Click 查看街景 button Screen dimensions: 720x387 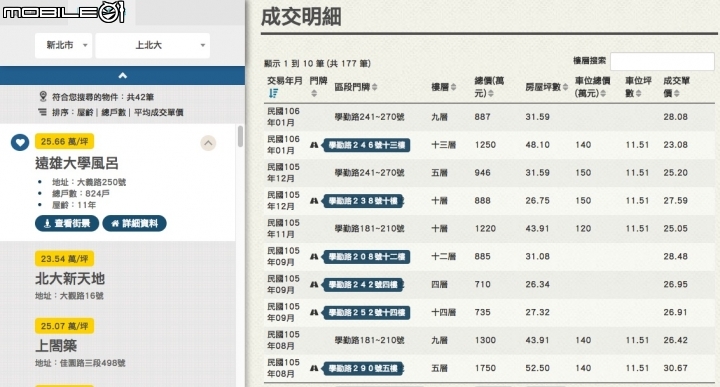tap(67, 224)
